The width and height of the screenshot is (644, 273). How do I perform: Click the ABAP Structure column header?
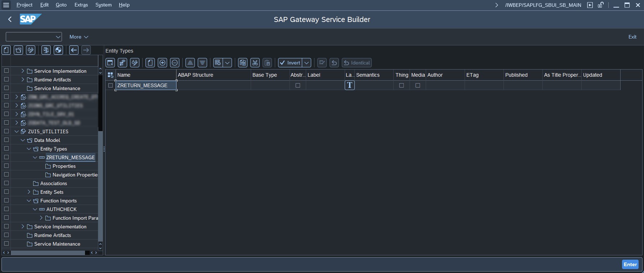click(213, 75)
